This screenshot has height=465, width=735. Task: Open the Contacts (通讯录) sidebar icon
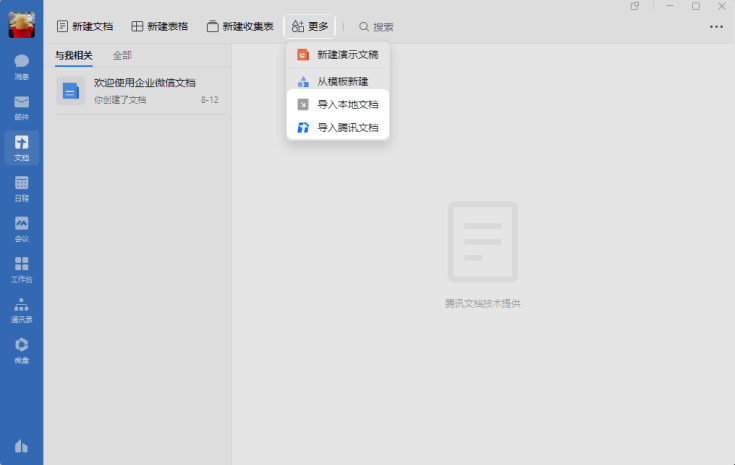tap(22, 310)
